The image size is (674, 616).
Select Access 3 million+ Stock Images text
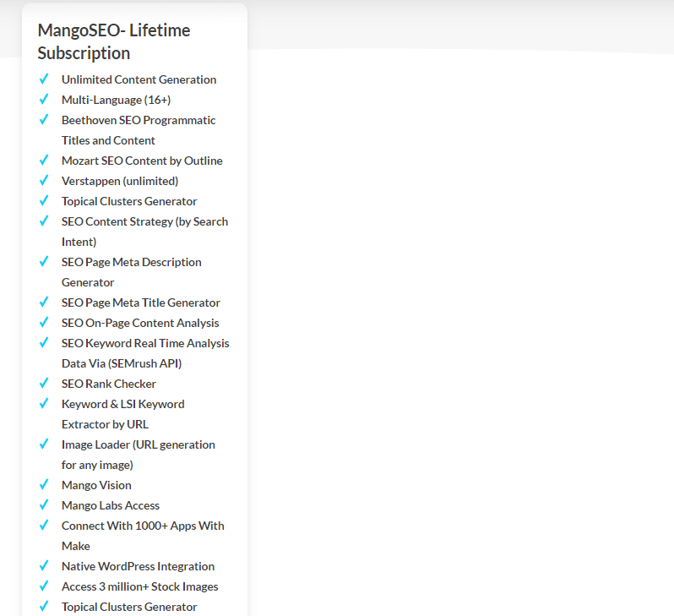pos(139,586)
